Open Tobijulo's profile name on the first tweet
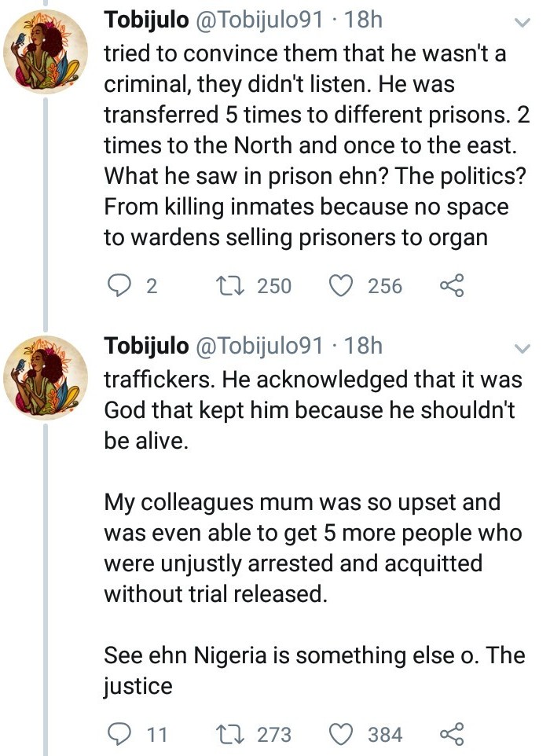Screen dimensions: 550x756 click(x=146, y=22)
